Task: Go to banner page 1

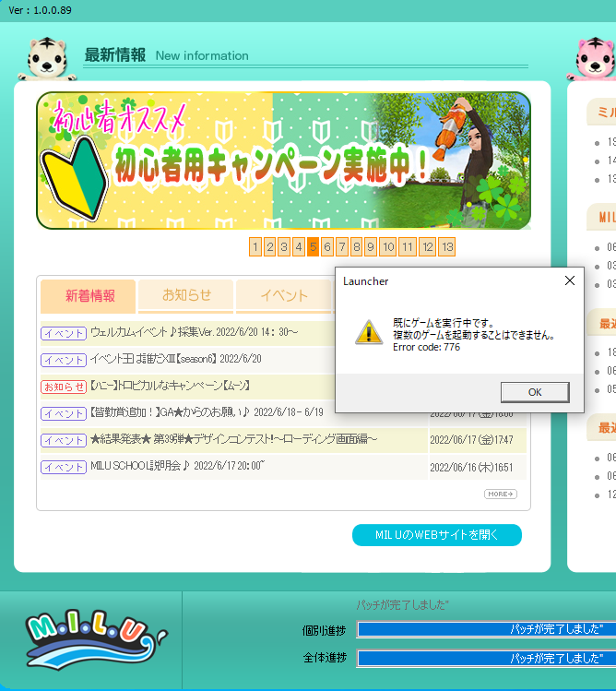Action: [x=255, y=246]
